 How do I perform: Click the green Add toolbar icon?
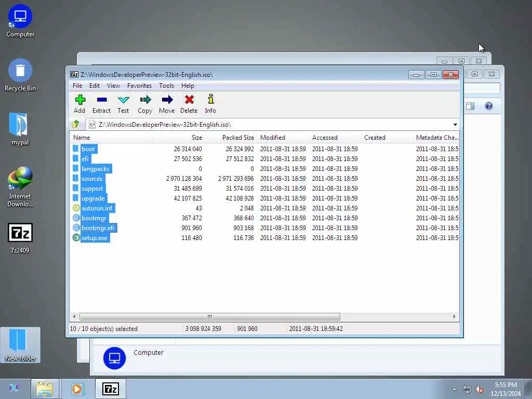click(80, 100)
